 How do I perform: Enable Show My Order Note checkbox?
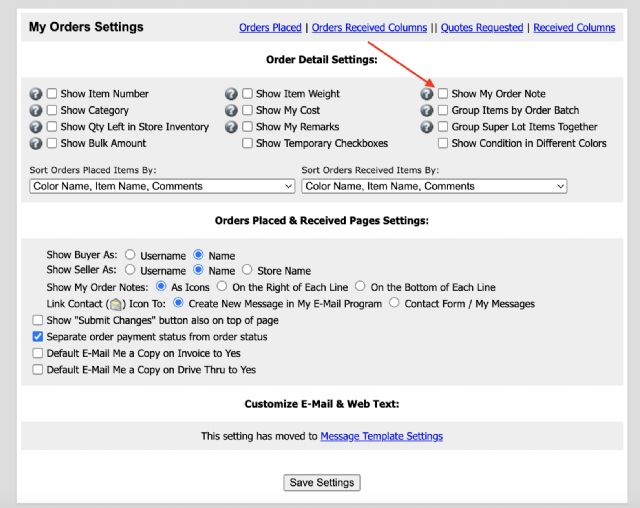point(444,94)
